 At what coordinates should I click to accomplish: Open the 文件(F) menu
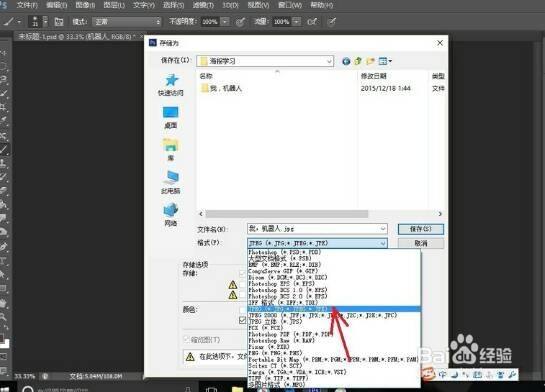coord(27,5)
